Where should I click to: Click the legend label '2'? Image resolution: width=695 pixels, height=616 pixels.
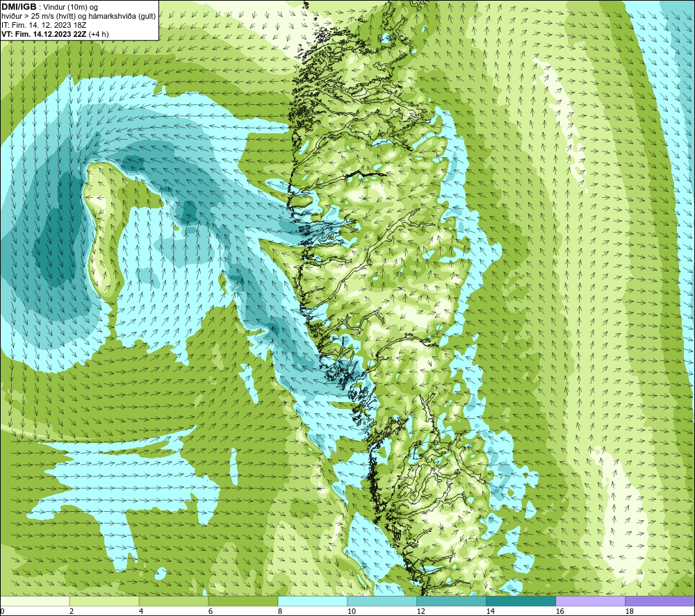(x=72, y=612)
